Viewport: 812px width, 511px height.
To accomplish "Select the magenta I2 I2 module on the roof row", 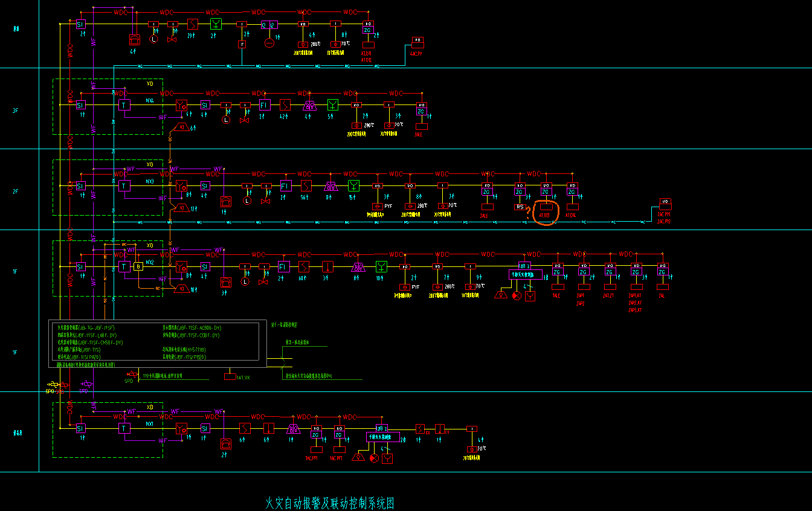I will pyautogui.click(x=269, y=25).
